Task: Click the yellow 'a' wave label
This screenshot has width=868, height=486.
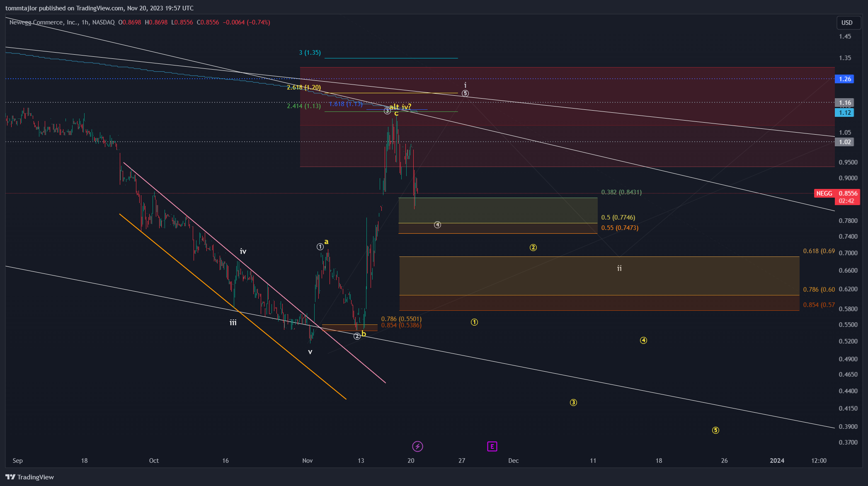Action: [327, 242]
